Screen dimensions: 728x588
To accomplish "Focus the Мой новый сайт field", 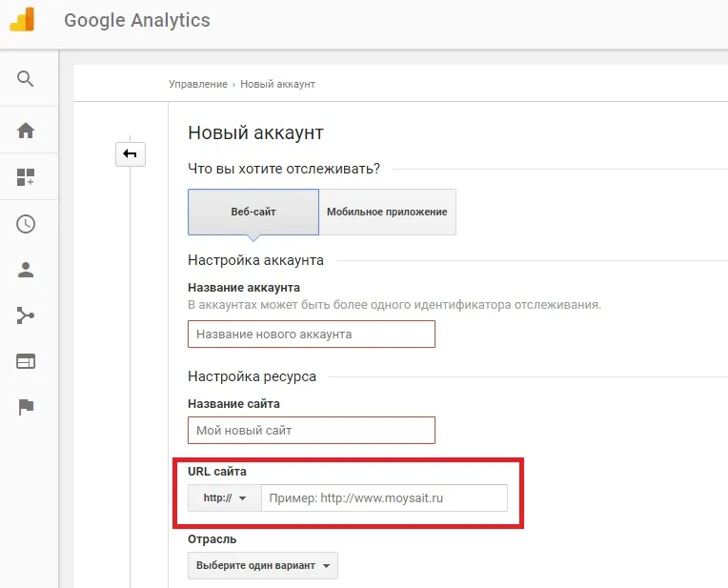I will [x=312, y=430].
